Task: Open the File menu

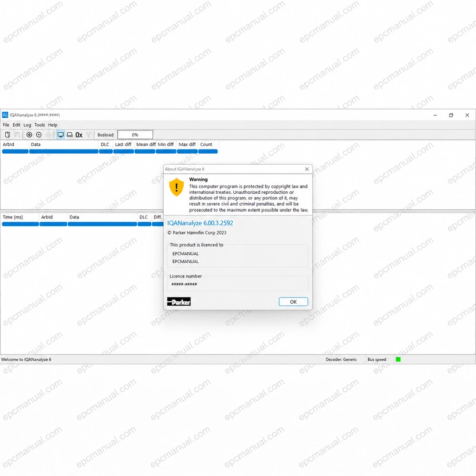Action: (x=6, y=125)
